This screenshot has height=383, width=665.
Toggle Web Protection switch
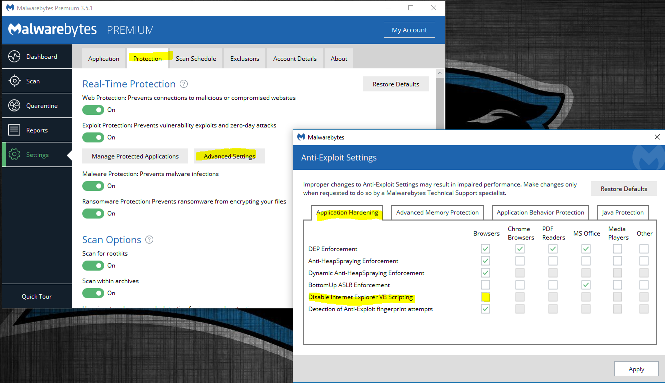tap(93, 110)
